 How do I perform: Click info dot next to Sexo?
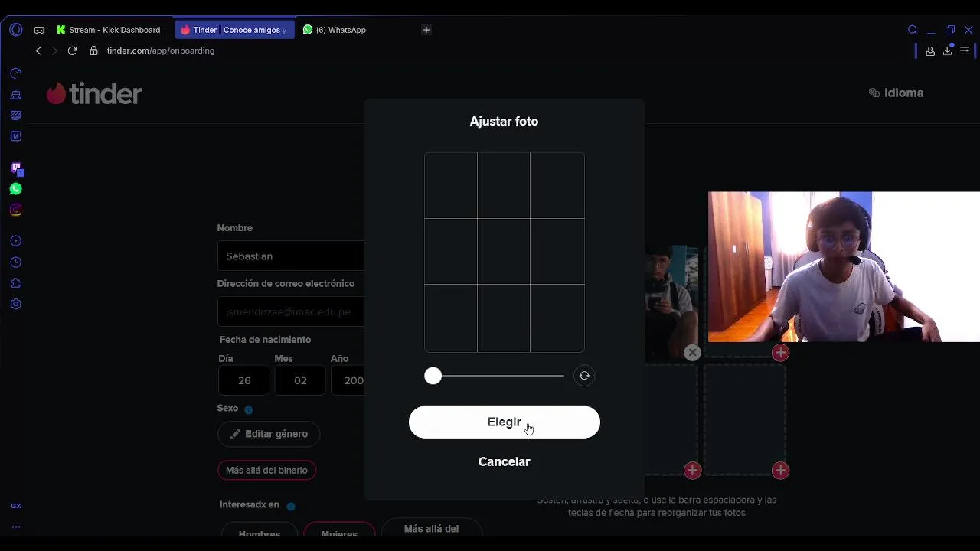248,410
